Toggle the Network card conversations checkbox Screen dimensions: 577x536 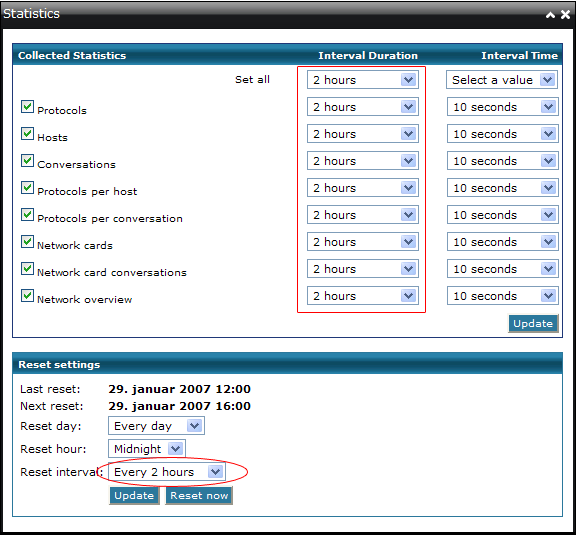(x=27, y=269)
